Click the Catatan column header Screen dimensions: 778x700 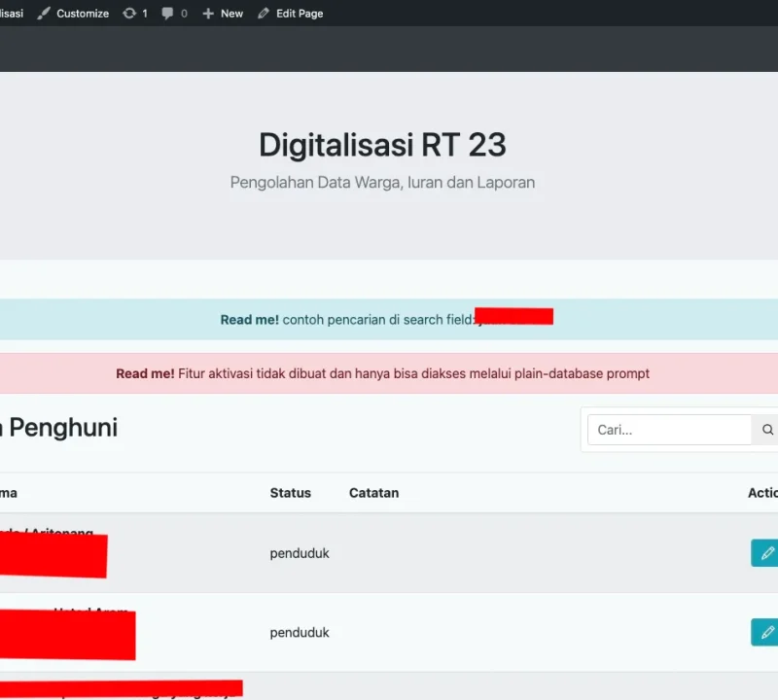(373, 493)
